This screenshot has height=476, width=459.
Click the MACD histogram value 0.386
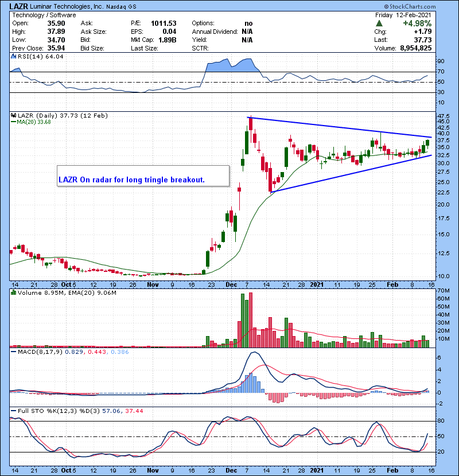[x=120, y=352]
